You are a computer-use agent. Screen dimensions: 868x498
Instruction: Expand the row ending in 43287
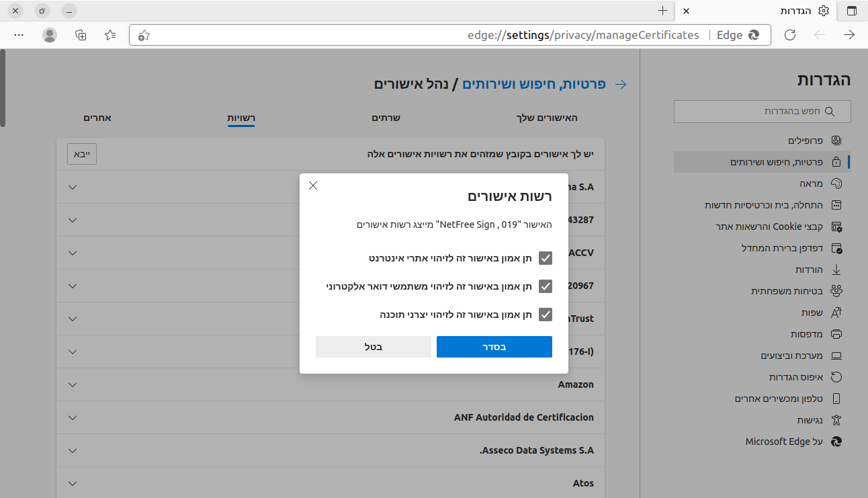[x=73, y=220]
